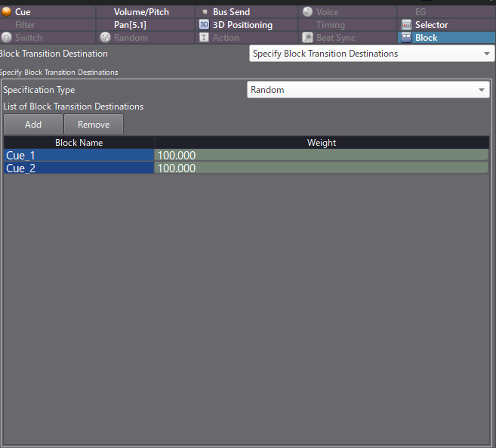Expand the Specification Type dropdown

tap(368, 90)
